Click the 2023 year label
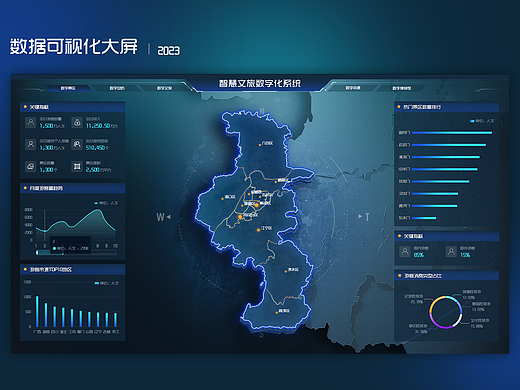The image size is (520, 390). pos(168,50)
